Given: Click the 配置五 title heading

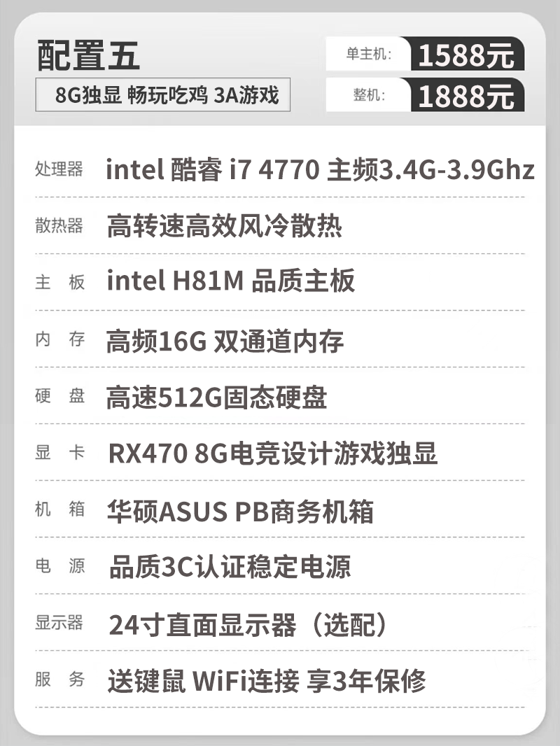Looking at the screenshot, I should [x=88, y=55].
